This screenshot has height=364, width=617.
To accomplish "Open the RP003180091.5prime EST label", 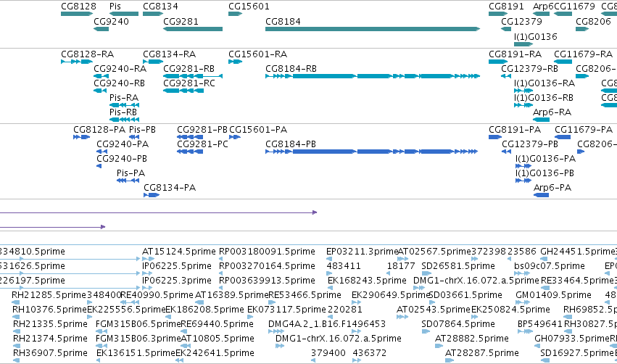I will point(268,252).
